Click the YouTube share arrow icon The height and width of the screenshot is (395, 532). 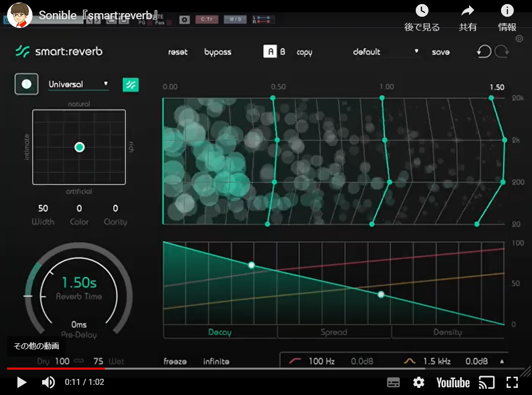tap(468, 11)
